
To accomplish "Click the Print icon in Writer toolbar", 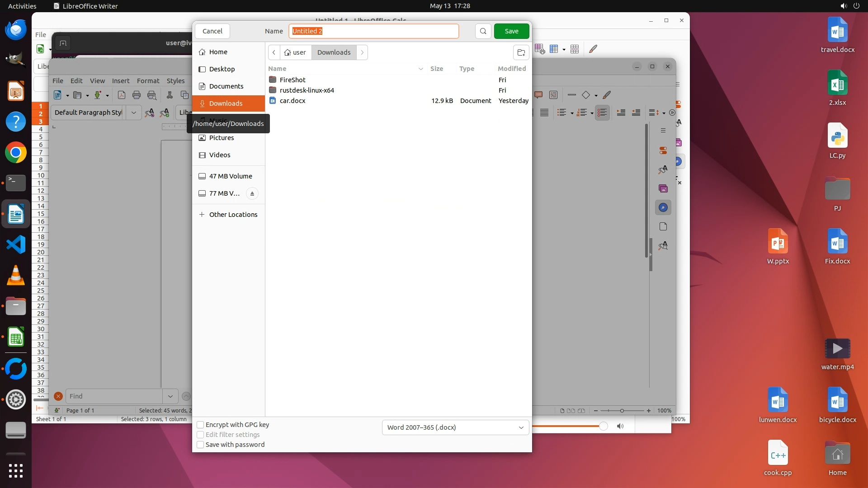I will (x=137, y=95).
